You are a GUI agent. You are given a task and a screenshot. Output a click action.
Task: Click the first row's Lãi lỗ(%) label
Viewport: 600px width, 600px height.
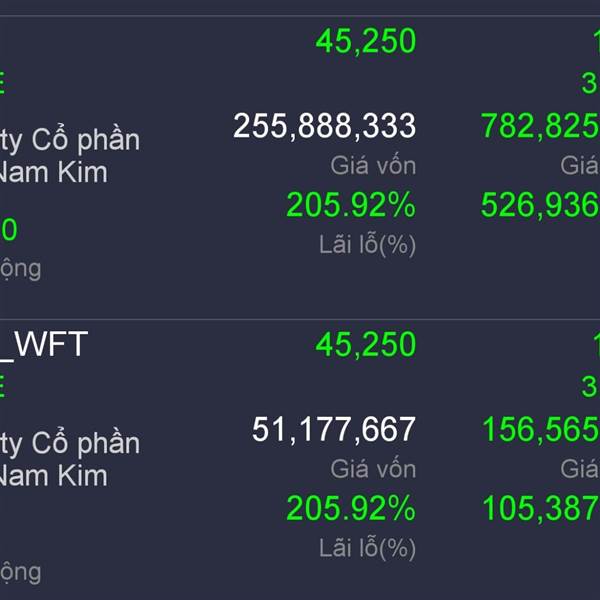[x=367, y=245]
